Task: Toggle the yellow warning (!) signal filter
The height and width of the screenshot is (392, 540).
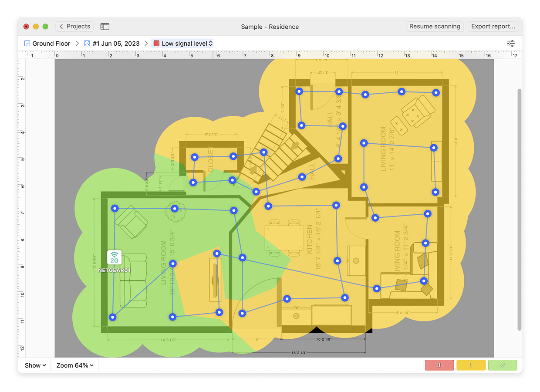Action: 471,365
